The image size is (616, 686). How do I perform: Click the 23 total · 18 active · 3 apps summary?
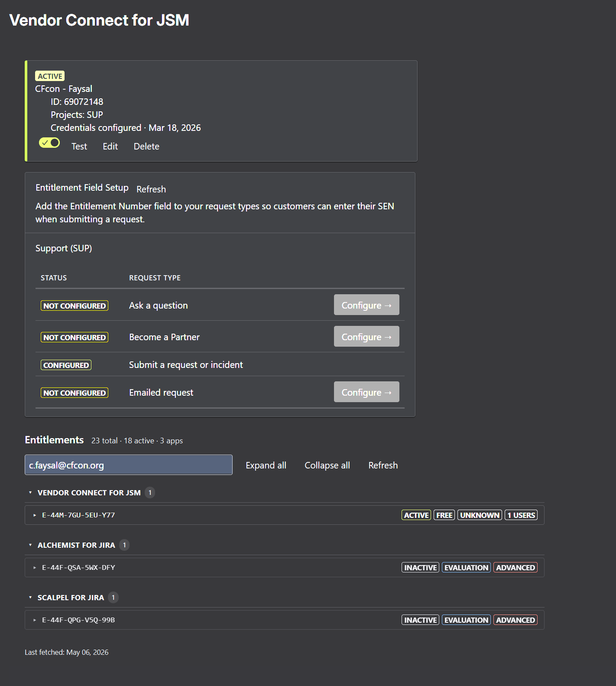137,441
